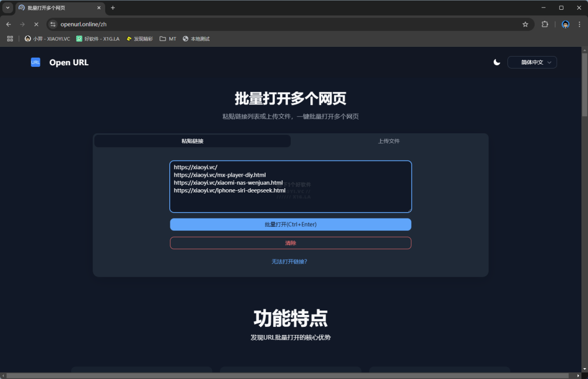Click the first line https://xiaoyi.vc/
Image resolution: width=588 pixels, height=379 pixels.
pyautogui.click(x=195, y=167)
